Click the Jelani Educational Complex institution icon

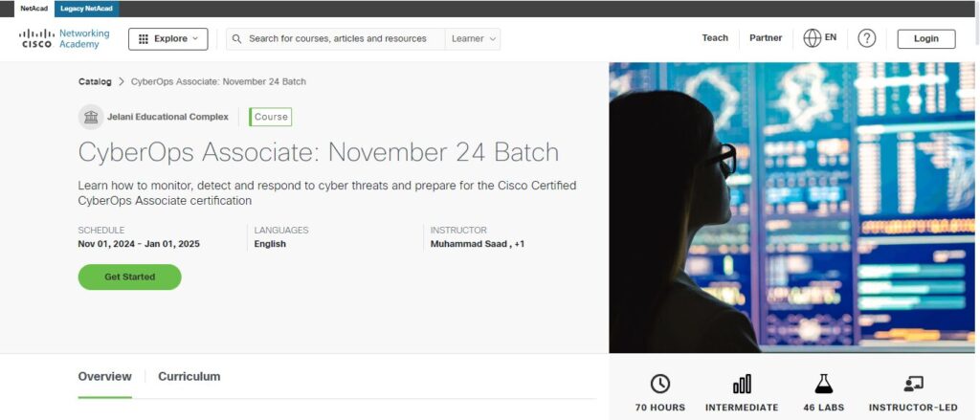pos(91,117)
